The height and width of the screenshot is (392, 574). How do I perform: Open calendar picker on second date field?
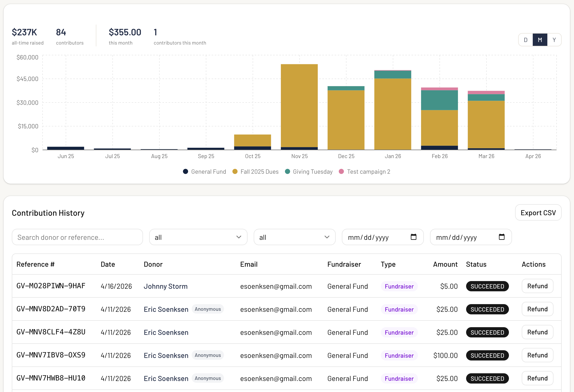click(x=501, y=237)
